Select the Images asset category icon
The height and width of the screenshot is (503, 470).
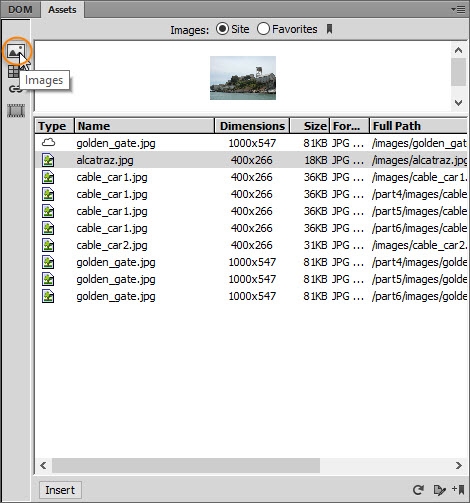coord(16,51)
